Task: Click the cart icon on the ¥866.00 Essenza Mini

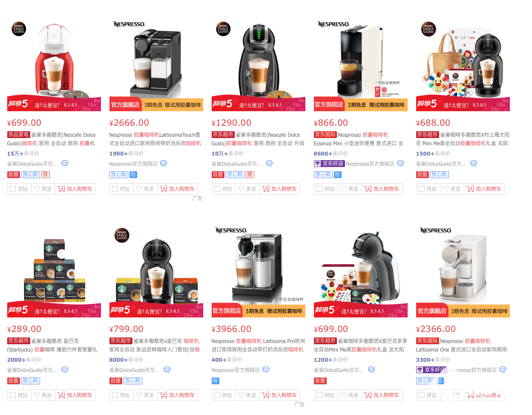Action: [x=368, y=189]
